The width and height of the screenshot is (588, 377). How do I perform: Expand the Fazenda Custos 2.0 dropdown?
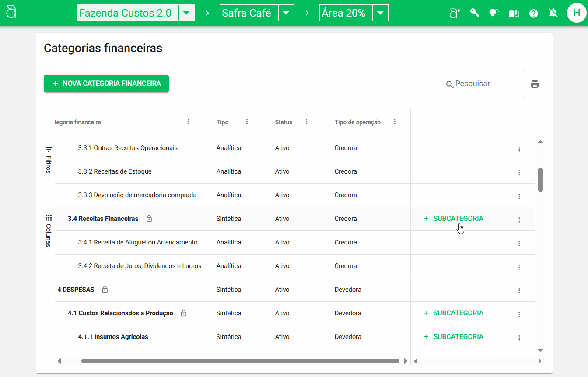186,13
